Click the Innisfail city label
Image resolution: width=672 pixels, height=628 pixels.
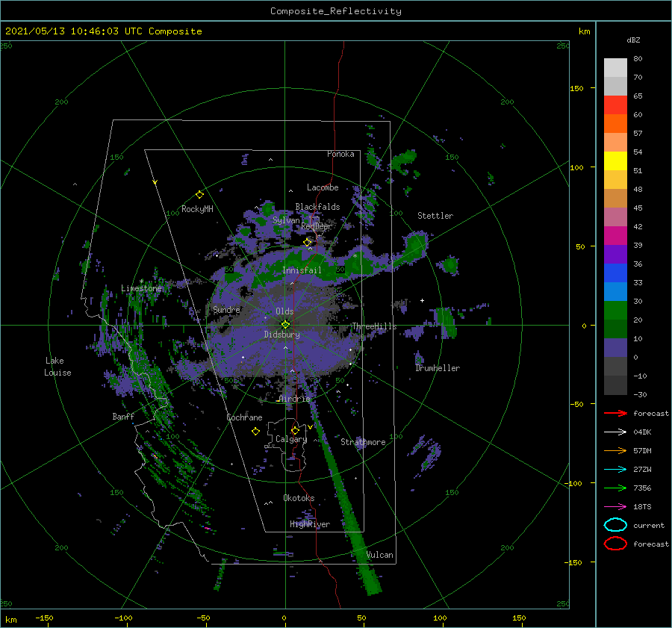(302, 270)
